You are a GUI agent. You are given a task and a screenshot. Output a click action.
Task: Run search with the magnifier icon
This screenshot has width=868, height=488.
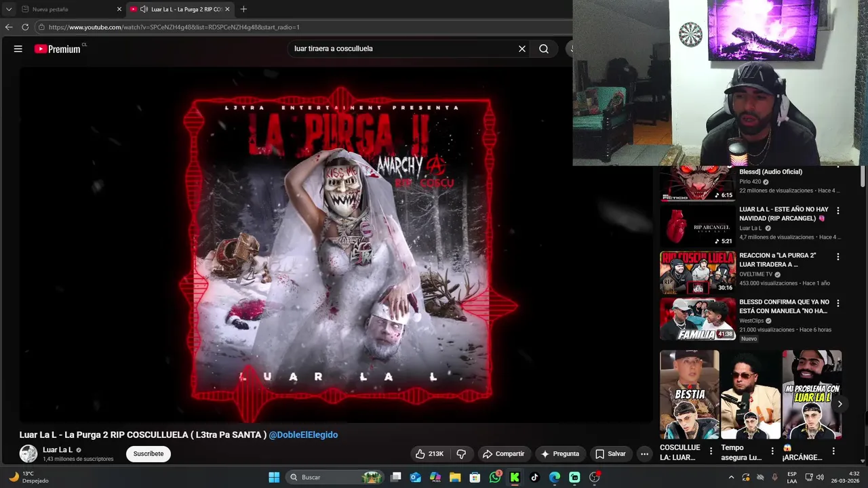point(544,49)
